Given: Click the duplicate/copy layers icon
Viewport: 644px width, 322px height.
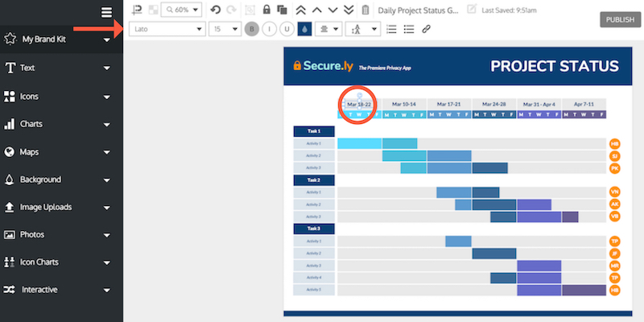Looking at the screenshot, I should pos(281,10).
